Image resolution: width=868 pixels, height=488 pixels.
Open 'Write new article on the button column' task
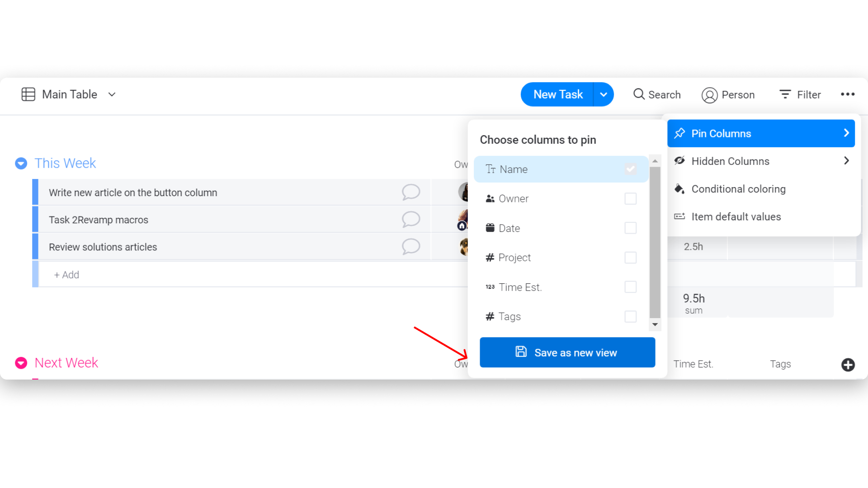pyautogui.click(x=133, y=192)
